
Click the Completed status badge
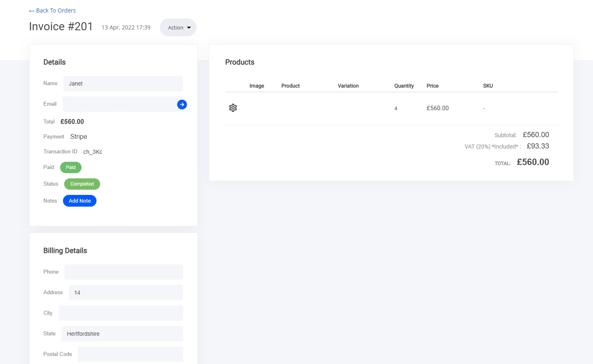pyautogui.click(x=82, y=184)
